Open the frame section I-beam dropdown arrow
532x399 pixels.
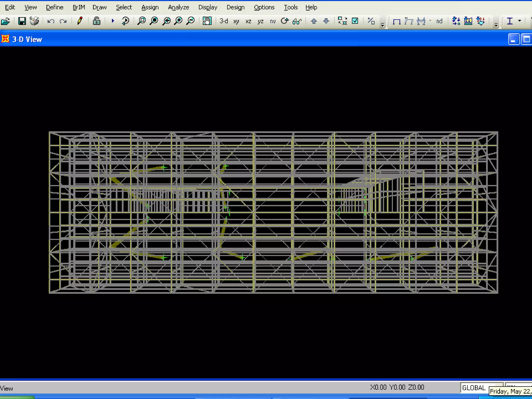pos(520,21)
